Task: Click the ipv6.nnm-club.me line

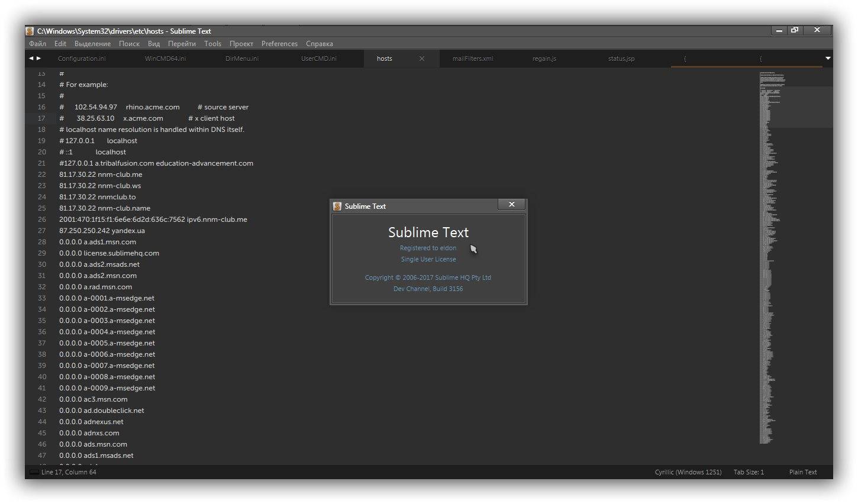Action: pyautogui.click(x=153, y=219)
